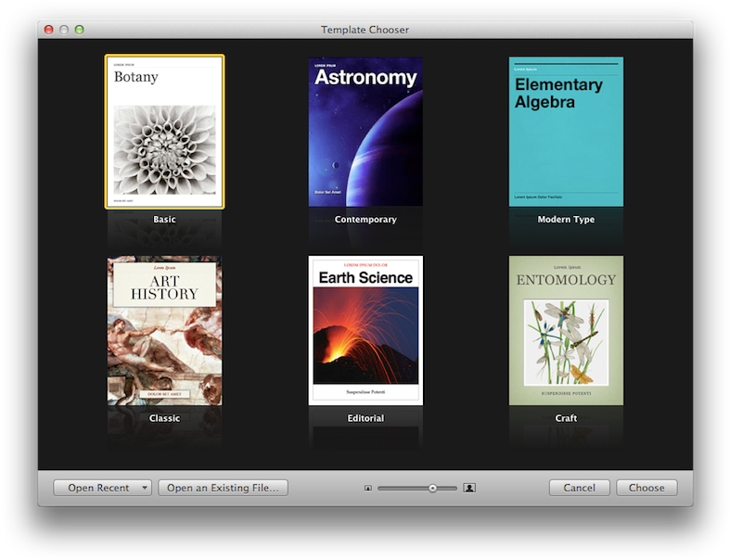The height and width of the screenshot is (560, 730).
Task: Confirm selection with the Choose button
Action: pos(647,488)
